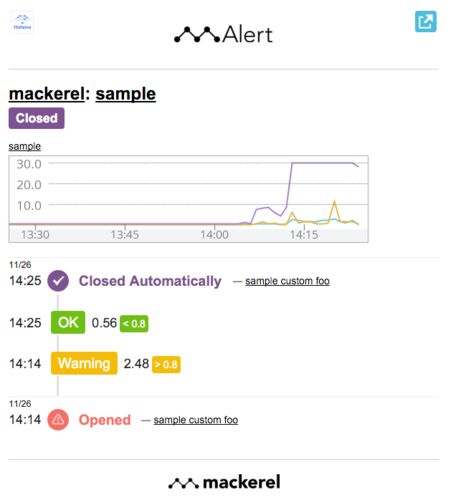Click the red Opened warning triangle icon
Screen dimensions: 466x500
pos(58,419)
